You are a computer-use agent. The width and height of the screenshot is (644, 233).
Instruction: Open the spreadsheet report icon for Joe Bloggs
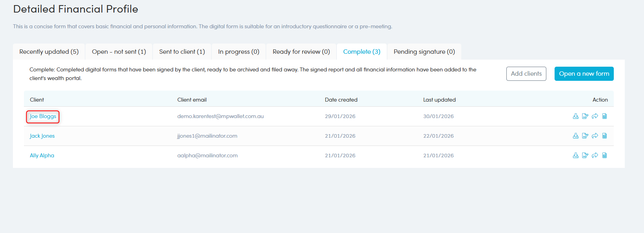[x=604, y=116]
